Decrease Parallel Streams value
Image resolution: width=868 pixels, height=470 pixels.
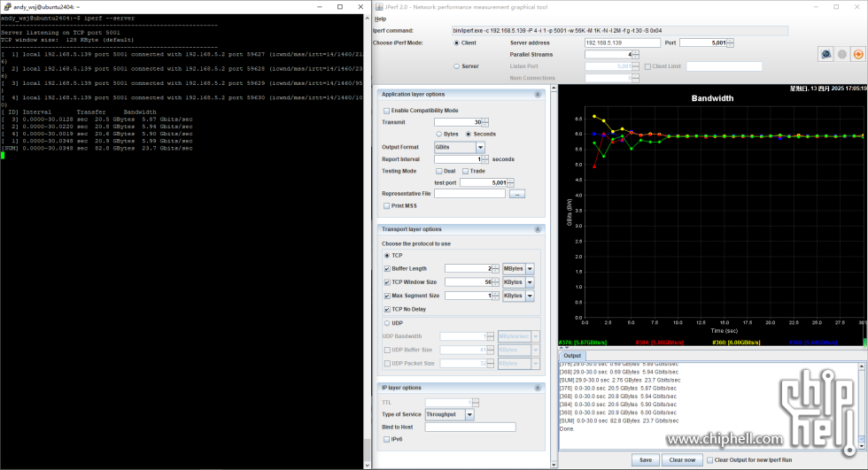636,57
